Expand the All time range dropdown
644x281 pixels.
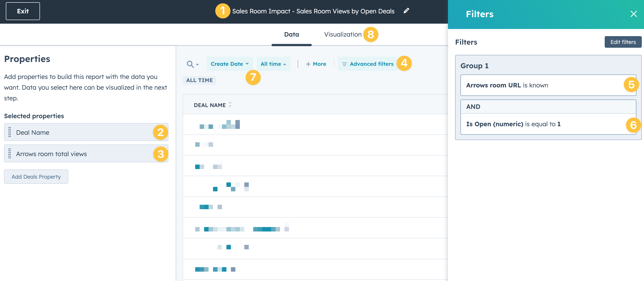point(273,64)
